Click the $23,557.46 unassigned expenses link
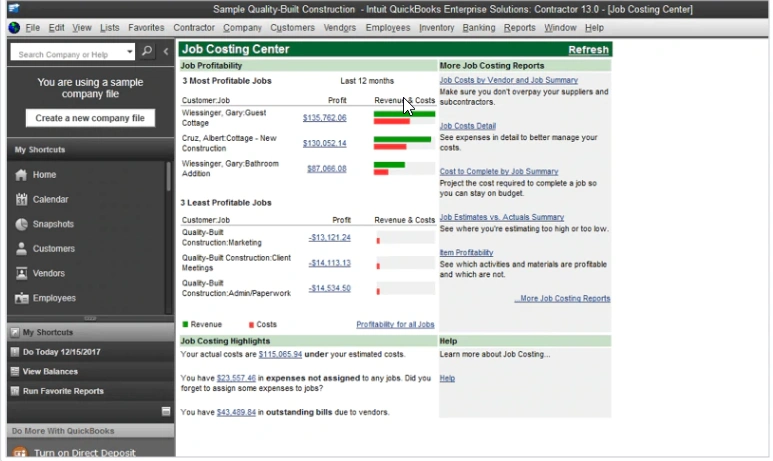The height and width of the screenshot is (461, 773). point(236,378)
